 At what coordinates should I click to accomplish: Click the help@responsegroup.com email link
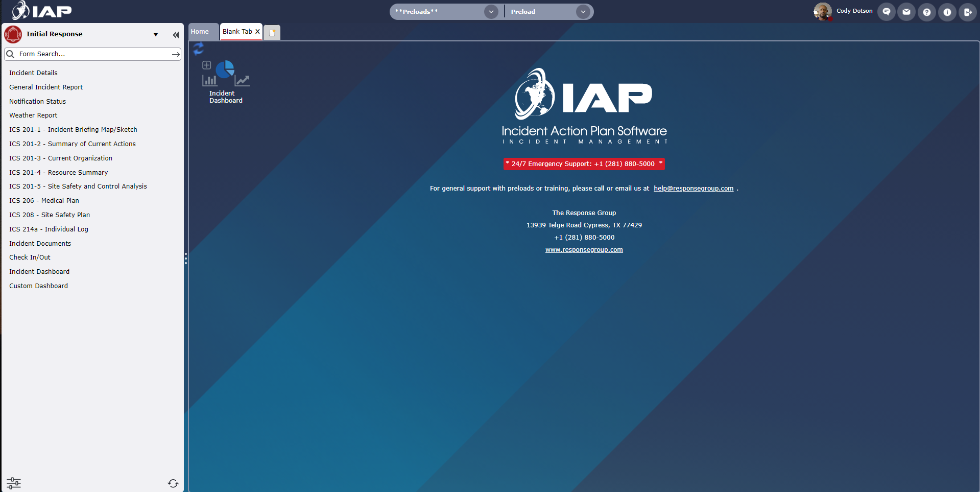pyautogui.click(x=693, y=188)
